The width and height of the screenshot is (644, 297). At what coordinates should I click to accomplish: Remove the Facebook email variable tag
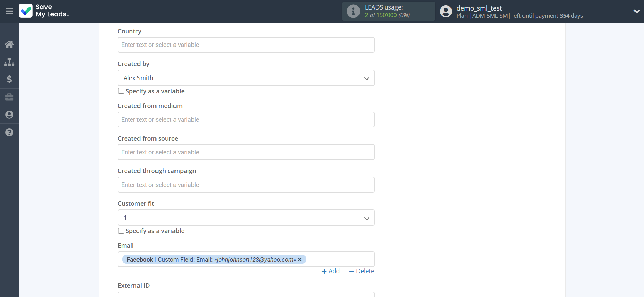300,260
